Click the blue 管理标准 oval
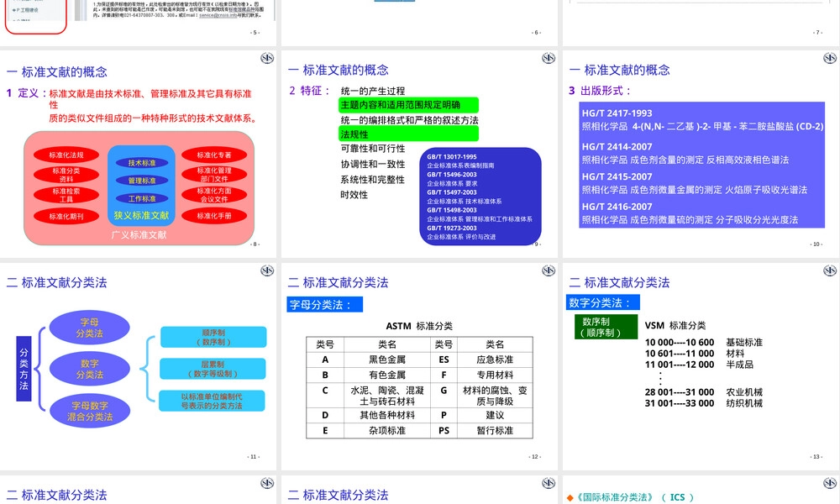The width and height of the screenshot is (840, 504). (142, 181)
